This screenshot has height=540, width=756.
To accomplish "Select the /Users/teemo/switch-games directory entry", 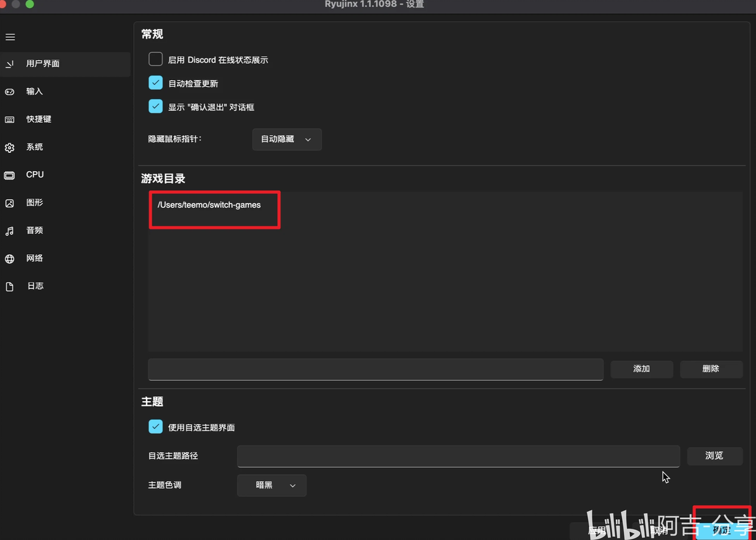I will pos(209,205).
